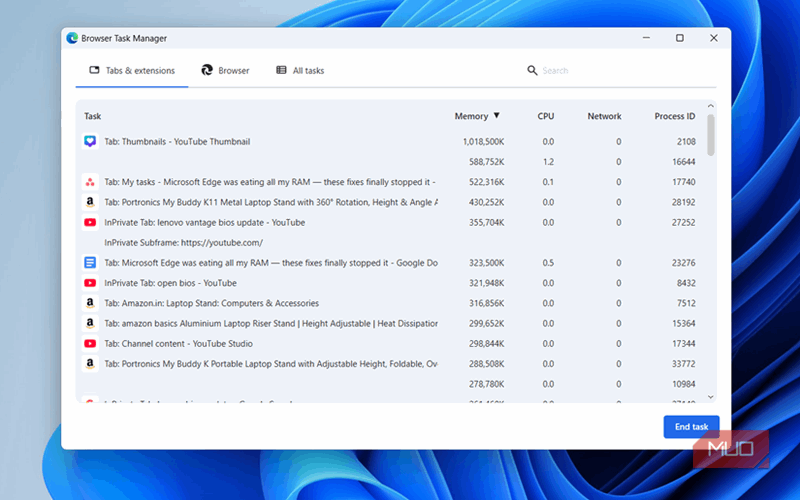Sort tasks by CPU column header
Screen dimensions: 800x500
tap(545, 116)
